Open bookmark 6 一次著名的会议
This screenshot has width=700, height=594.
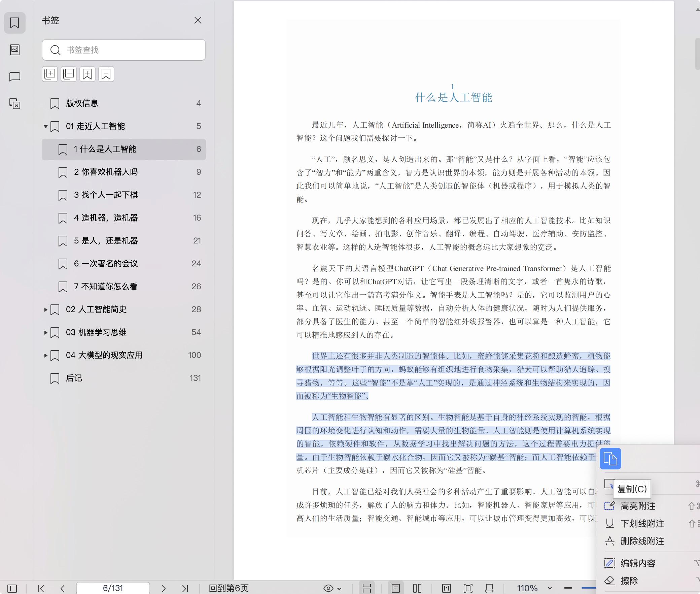coord(106,264)
